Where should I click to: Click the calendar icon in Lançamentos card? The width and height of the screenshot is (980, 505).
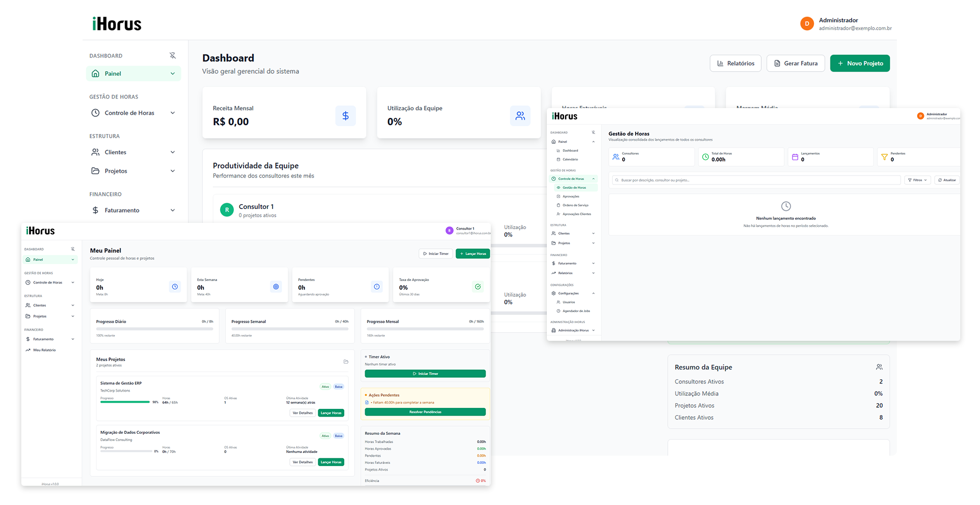coord(795,156)
